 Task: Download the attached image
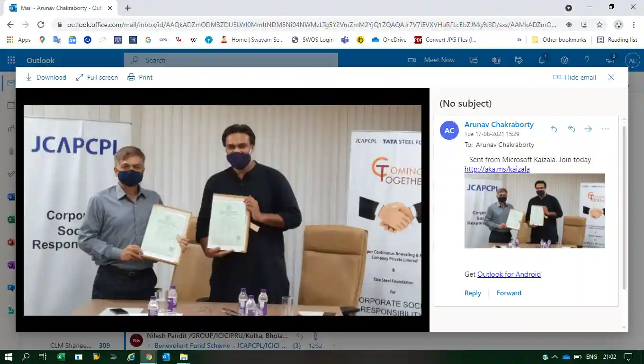[45, 77]
